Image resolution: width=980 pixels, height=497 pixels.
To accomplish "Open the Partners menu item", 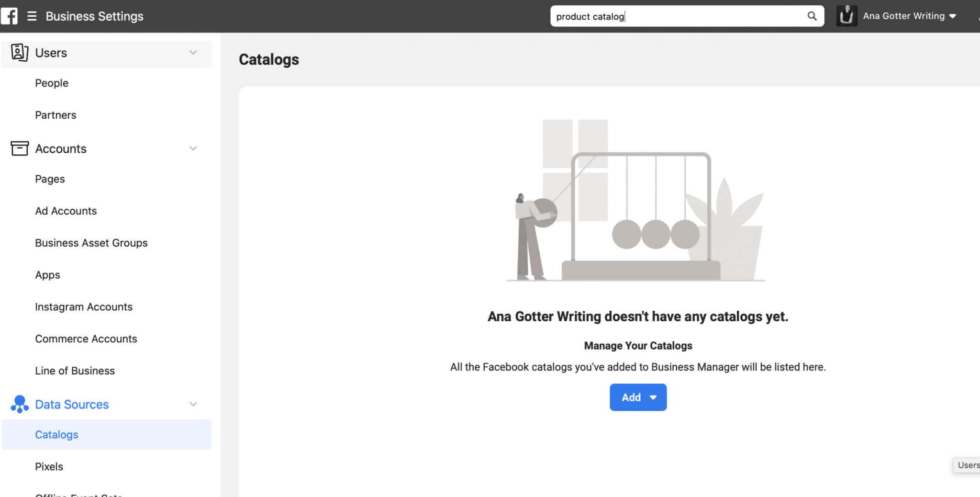I will point(56,115).
